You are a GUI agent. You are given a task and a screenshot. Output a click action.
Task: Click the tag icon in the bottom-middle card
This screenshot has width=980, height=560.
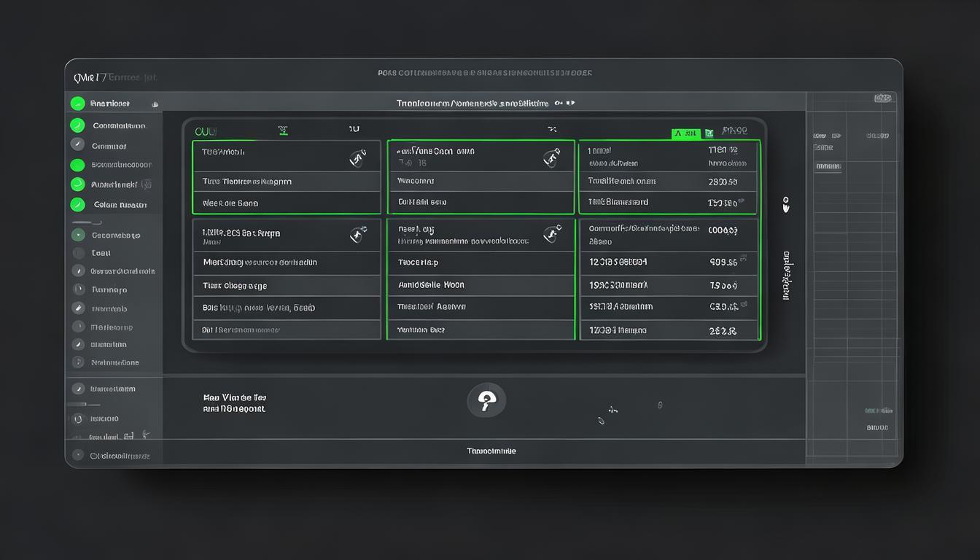pyautogui.click(x=552, y=234)
